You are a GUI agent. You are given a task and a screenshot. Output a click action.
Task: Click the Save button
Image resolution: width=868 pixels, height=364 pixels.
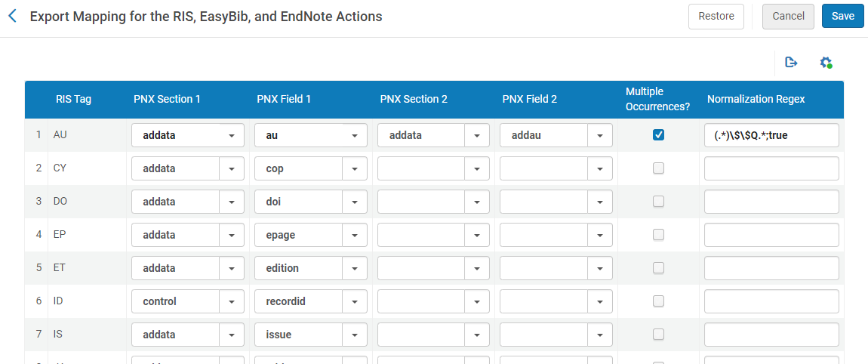coord(842,16)
